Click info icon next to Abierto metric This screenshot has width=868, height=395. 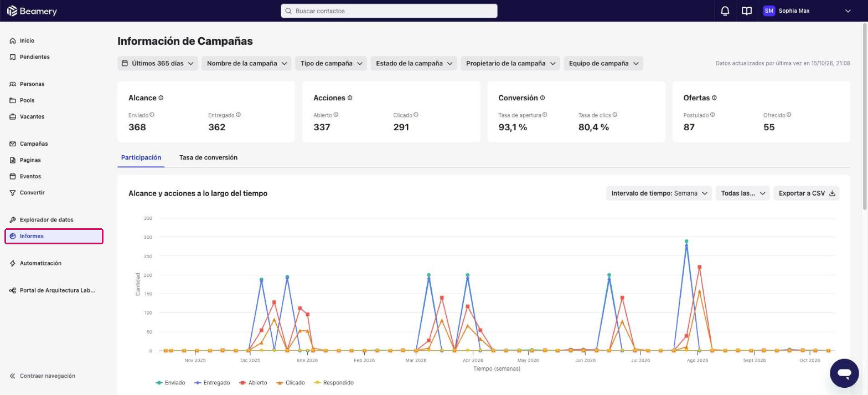336,115
